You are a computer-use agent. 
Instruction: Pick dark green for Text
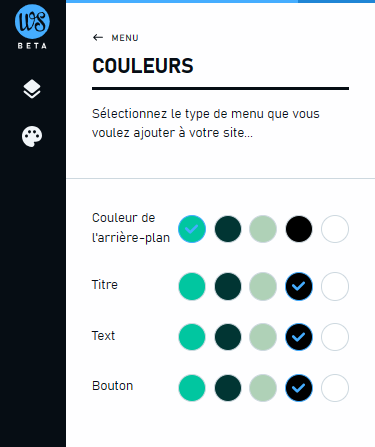(228, 337)
